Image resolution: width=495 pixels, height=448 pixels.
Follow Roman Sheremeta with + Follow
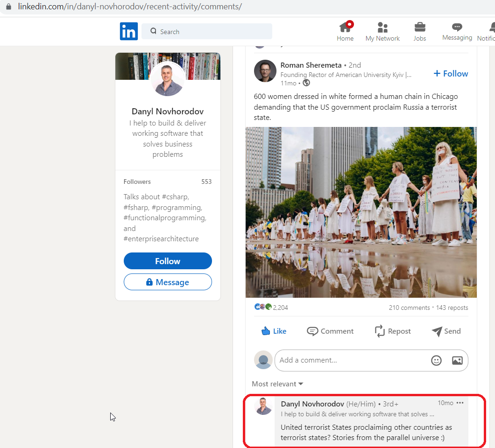tap(451, 74)
